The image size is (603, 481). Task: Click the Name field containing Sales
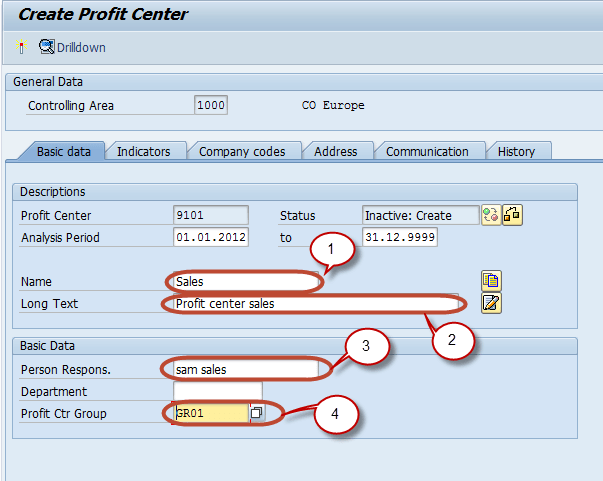245,282
